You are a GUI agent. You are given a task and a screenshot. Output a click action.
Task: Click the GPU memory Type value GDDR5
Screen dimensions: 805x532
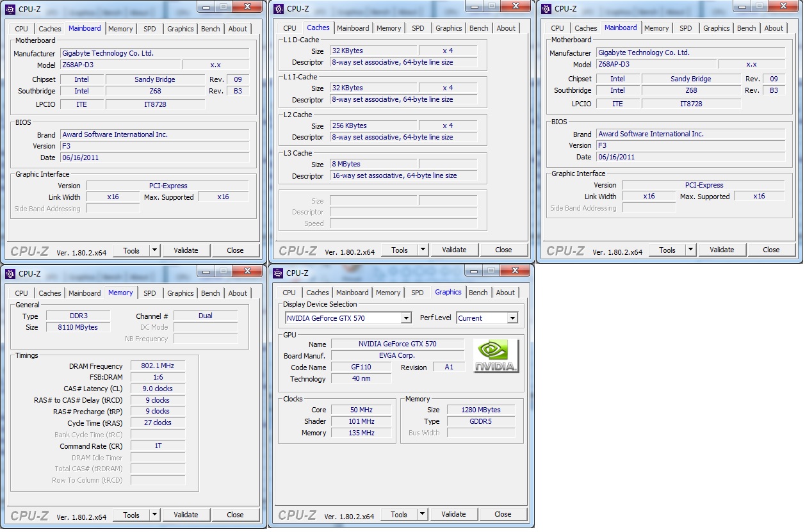click(x=481, y=421)
